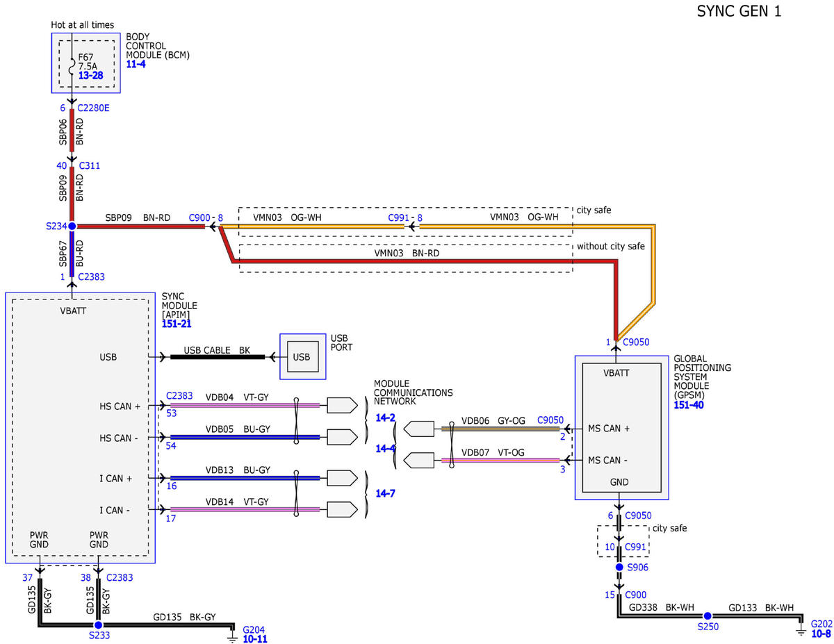Click wire label VDB13 BU-GY
The image size is (834, 644).
click(x=238, y=470)
